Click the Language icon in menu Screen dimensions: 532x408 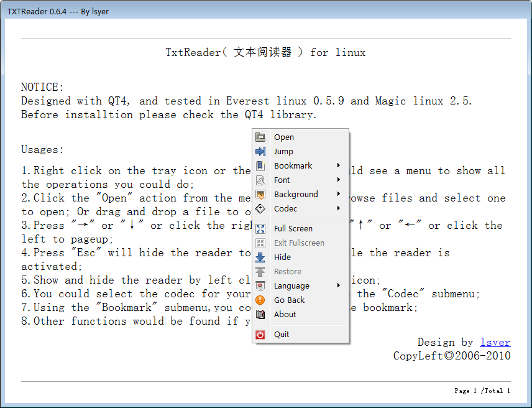tap(260, 286)
